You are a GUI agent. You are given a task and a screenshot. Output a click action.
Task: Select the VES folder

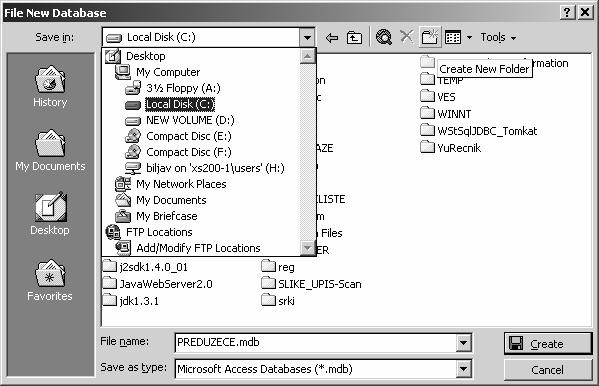click(x=438, y=96)
